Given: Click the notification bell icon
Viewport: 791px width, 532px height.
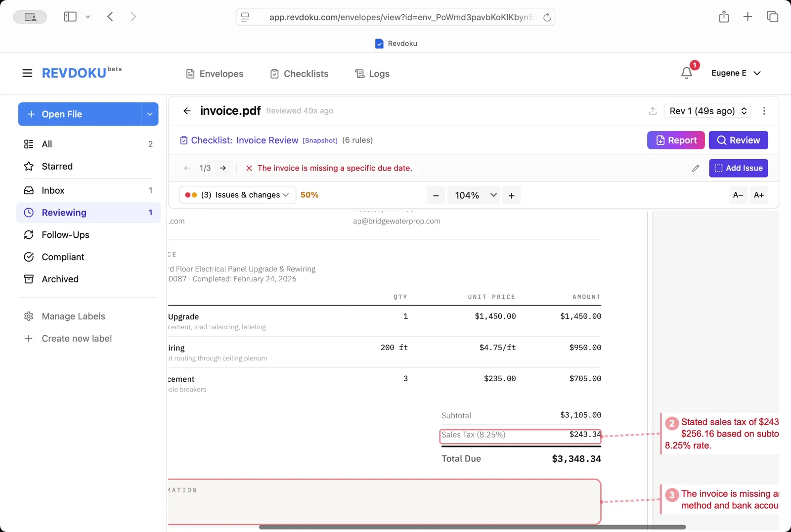Looking at the screenshot, I should tap(686, 73).
